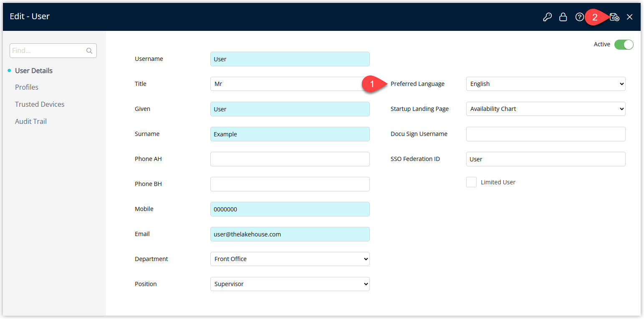Click the 'Preferred Language' label
The image size is (644, 319).
coord(417,84)
